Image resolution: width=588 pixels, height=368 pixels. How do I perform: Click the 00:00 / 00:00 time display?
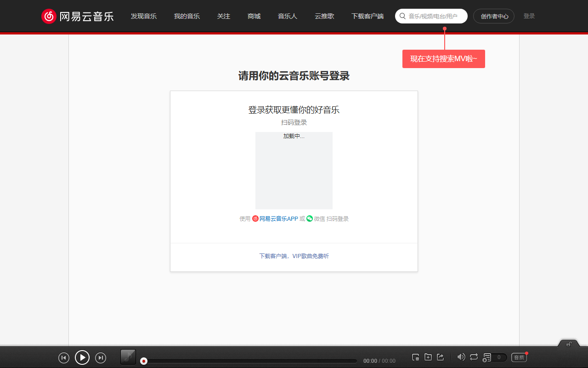[379, 361]
